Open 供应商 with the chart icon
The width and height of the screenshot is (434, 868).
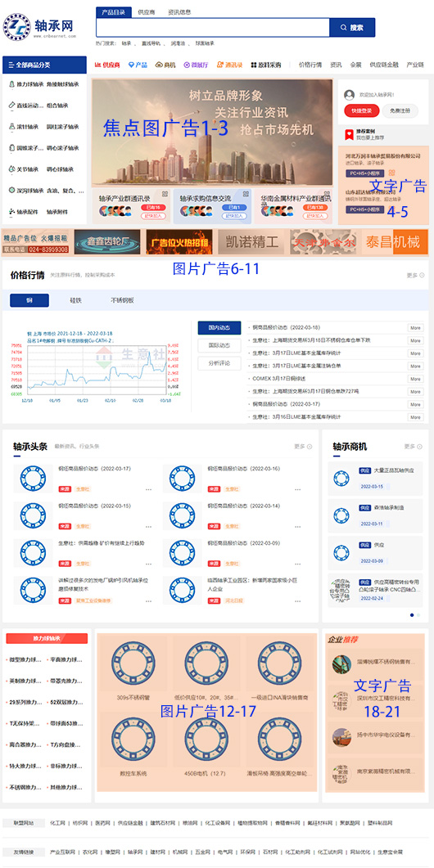pyautogui.click(x=107, y=65)
